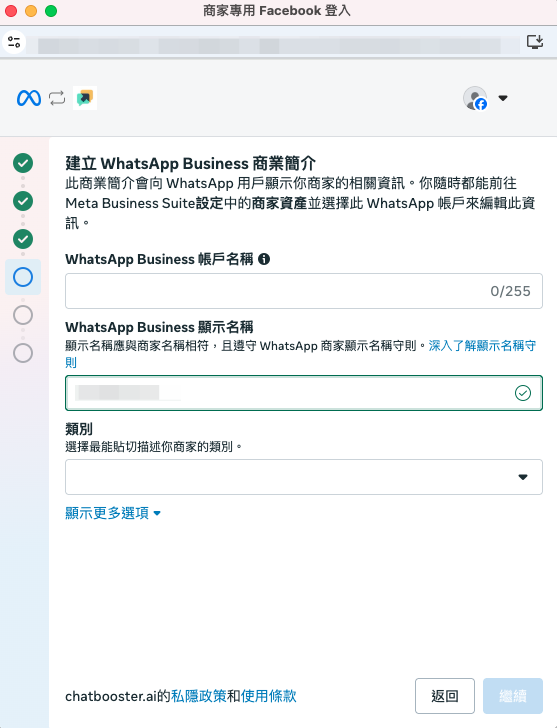Screen dimensions: 557x728
Task: Expand 顯示更多選項 options
Action: pos(113,513)
